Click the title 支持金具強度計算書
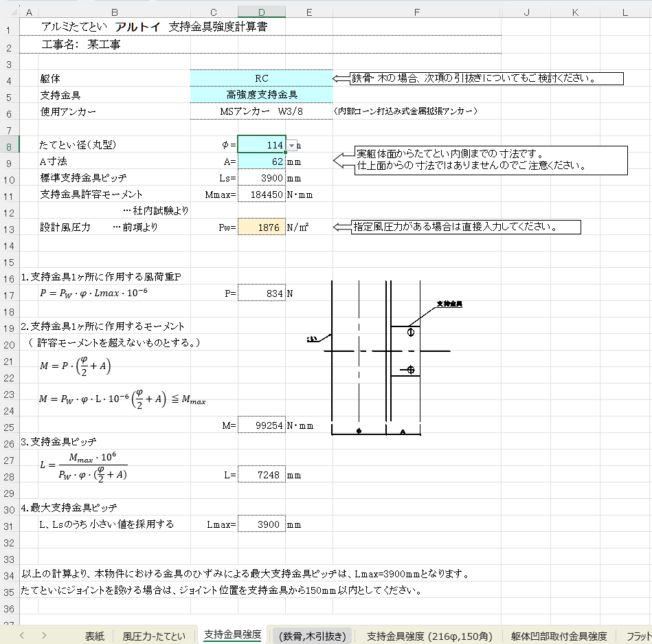Screen dimensions: 652x644 (x=218, y=27)
